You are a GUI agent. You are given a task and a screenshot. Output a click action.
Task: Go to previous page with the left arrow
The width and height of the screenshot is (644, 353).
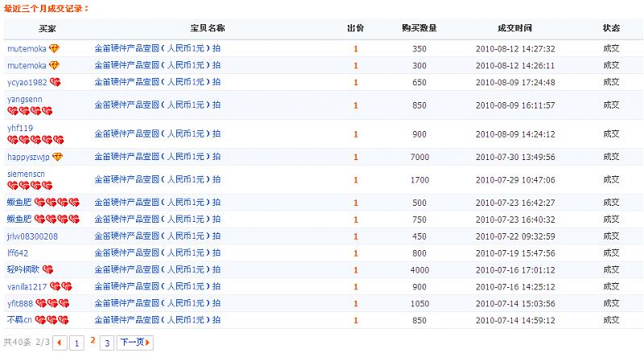tap(60, 343)
